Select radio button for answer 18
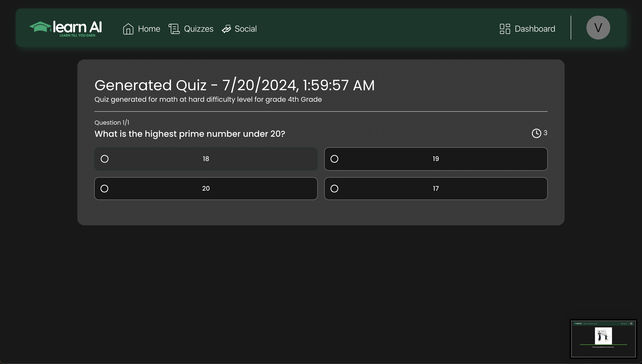 (x=105, y=159)
